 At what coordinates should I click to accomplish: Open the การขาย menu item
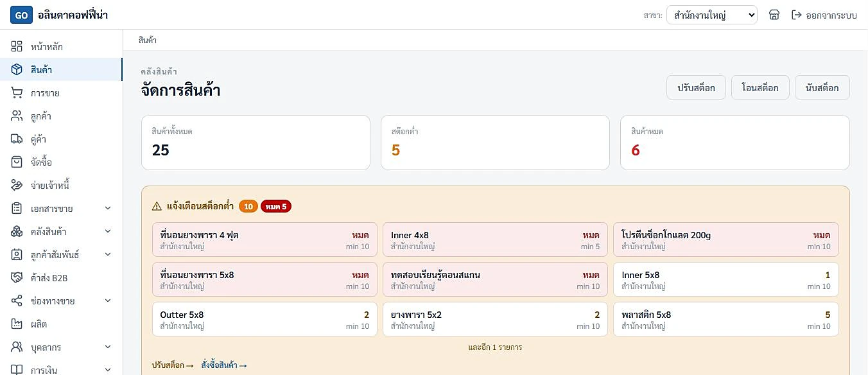tap(61, 93)
